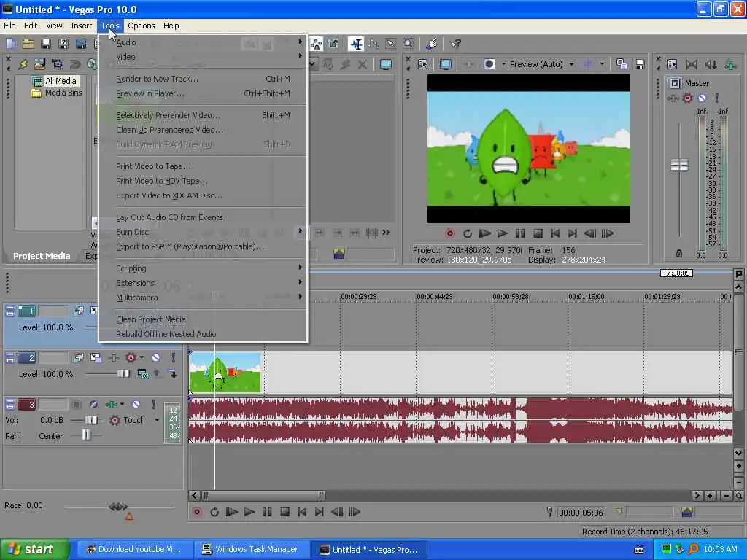
Task: Choose Render to New Track menu item
Action: (203, 79)
